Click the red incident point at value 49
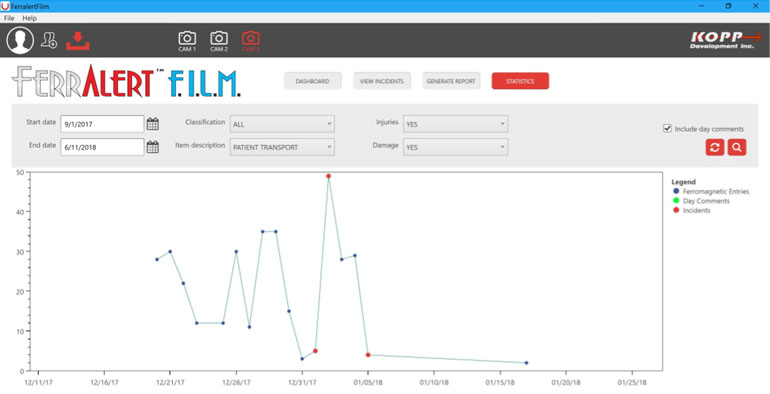The height and width of the screenshot is (394, 770). point(329,176)
